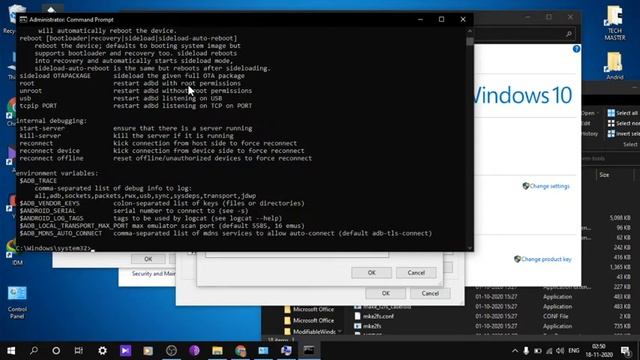This screenshot has width=640, height=360.
Task: Click Cancel in the front dialog
Action: click(416, 273)
